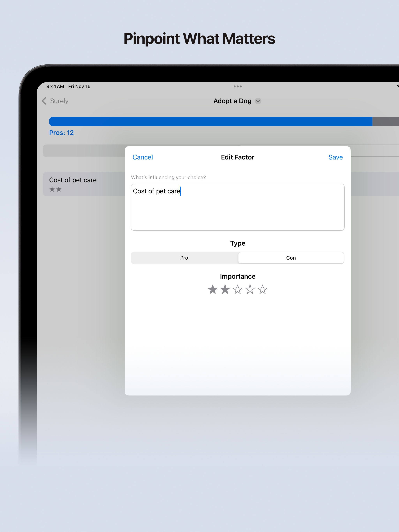Set importance to five stars
Viewport: 399px width, 532px height.
point(263,289)
